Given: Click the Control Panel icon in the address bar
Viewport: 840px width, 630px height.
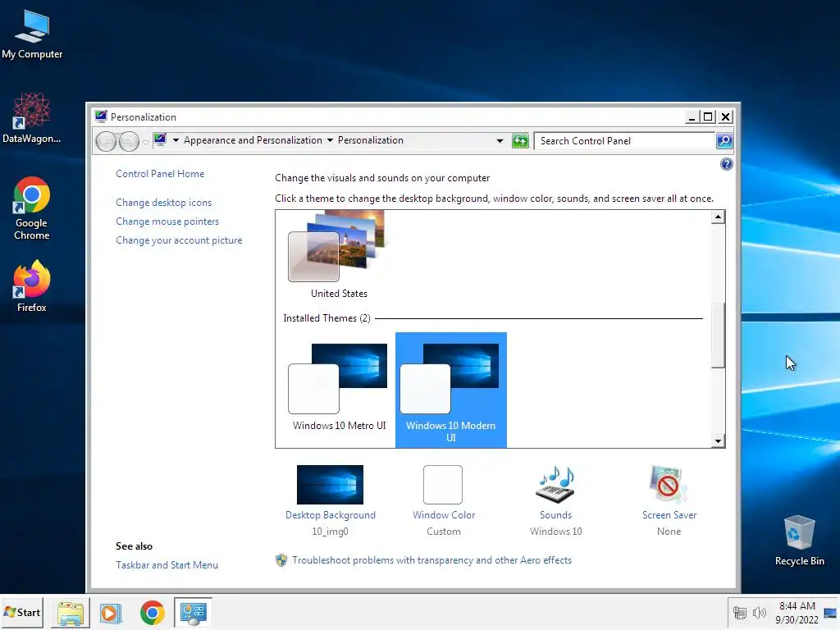Looking at the screenshot, I should click(160, 139).
